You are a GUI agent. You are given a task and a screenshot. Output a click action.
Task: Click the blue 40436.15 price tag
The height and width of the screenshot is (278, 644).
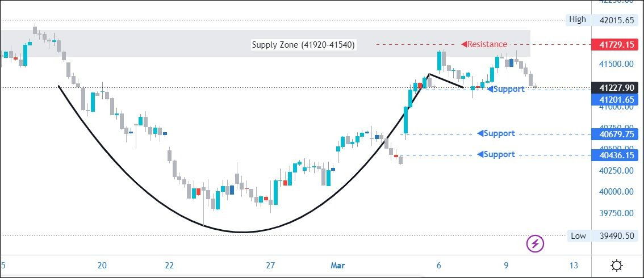(616, 155)
